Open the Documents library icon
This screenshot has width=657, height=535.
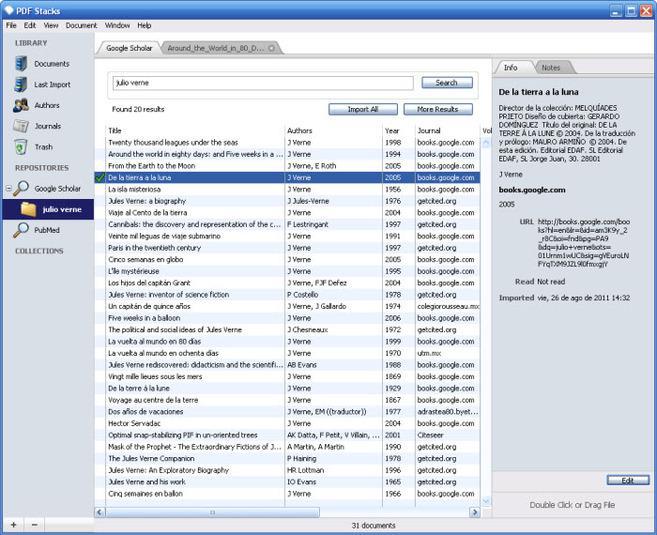click(21, 64)
